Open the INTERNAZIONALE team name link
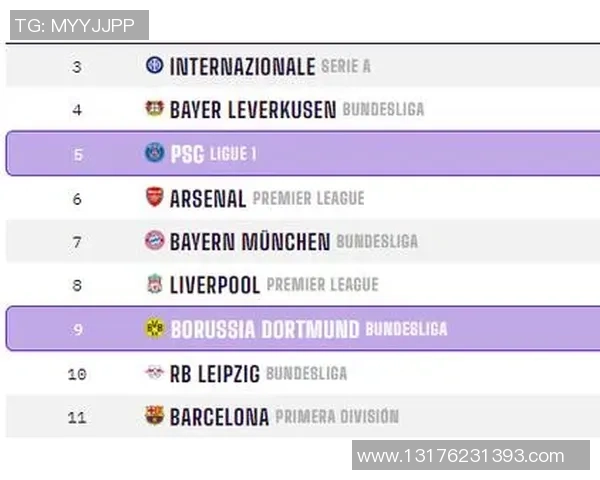Screen dimensions: 600x480 (242, 67)
